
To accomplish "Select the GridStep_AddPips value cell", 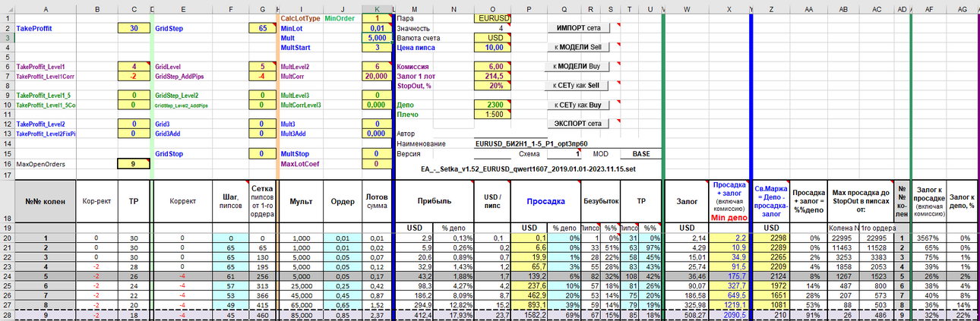I will tap(262, 77).
